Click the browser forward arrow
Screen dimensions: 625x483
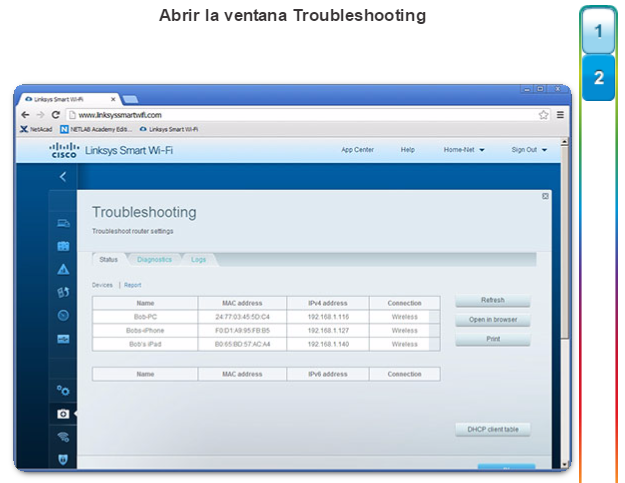point(40,115)
